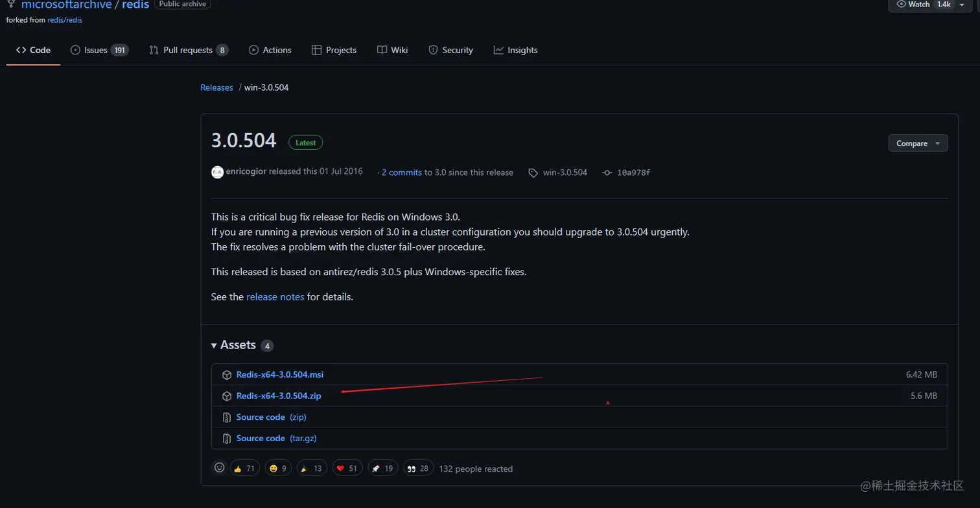Open the Actions tab

coord(270,50)
